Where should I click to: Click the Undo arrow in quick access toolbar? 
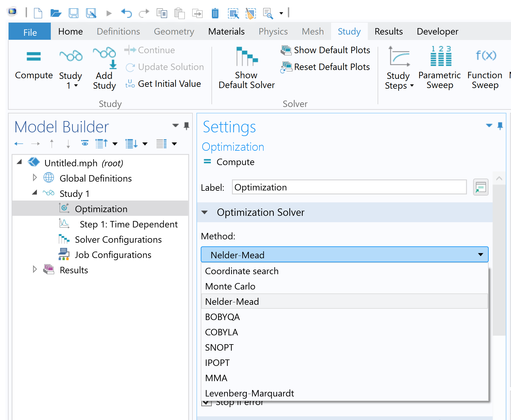(x=126, y=13)
